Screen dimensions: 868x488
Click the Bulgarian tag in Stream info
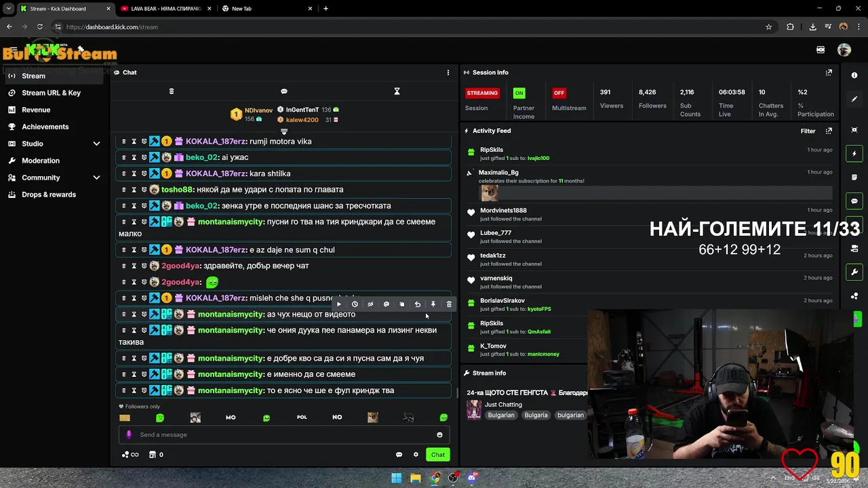pos(501,415)
